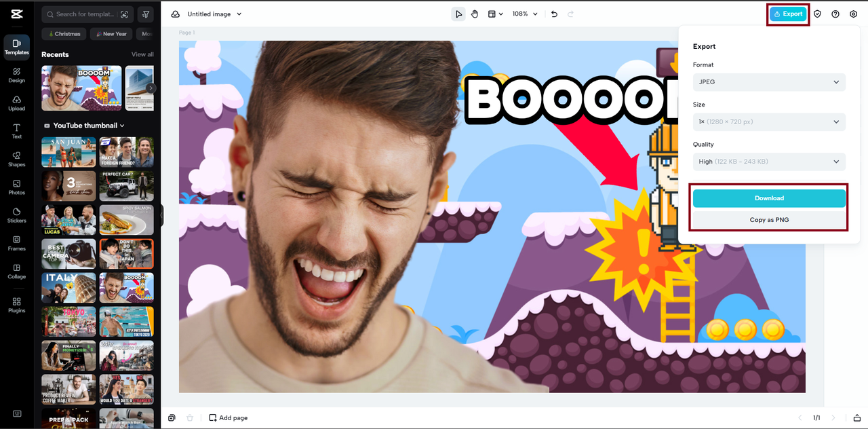The image size is (868, 429).
Task: Expand the Size 1x dropdown
Action: click(769, 122)
